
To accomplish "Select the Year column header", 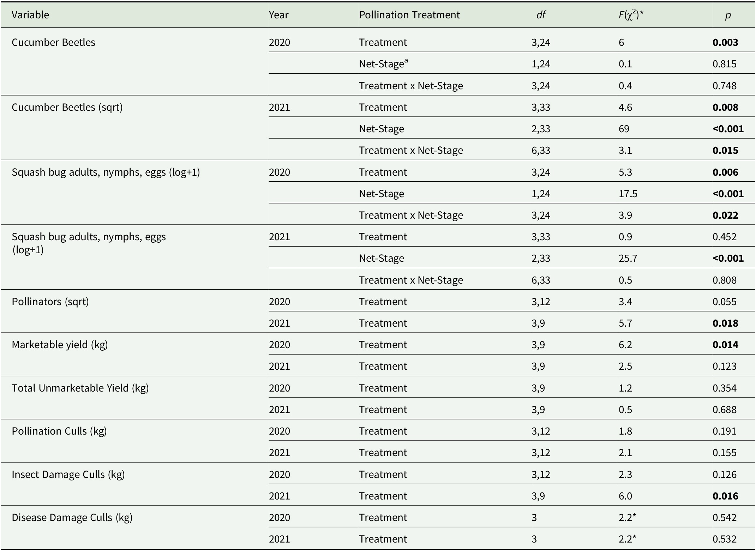I will point(278,15).
